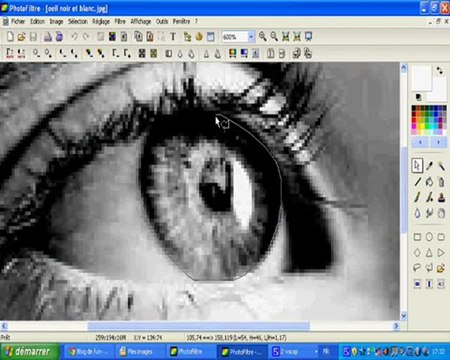The height and width of the screenshot is (360, 450).
Task: Click the Redo arrow icon
Action: coord(86,36)
